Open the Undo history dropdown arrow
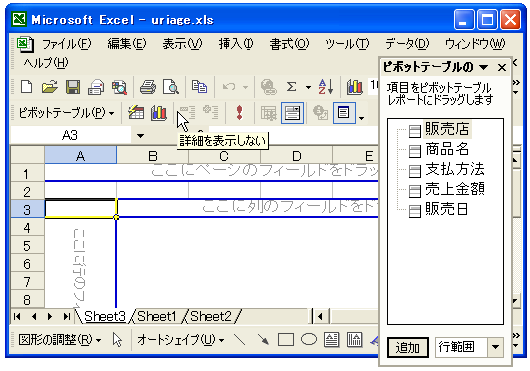 pos(245,87)
